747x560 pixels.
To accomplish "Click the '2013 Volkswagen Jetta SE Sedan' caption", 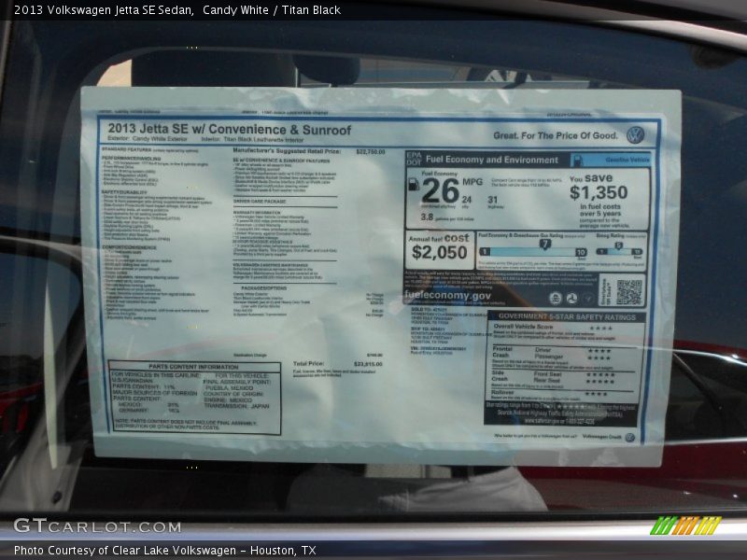I will pyautogui.click(x=104, y=10).
